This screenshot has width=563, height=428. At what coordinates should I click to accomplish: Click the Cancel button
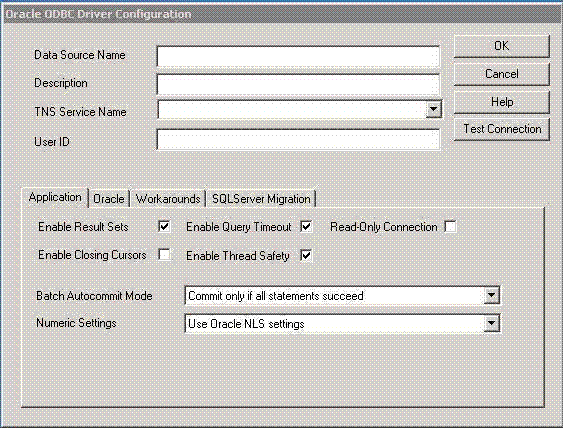click(502, 74)
